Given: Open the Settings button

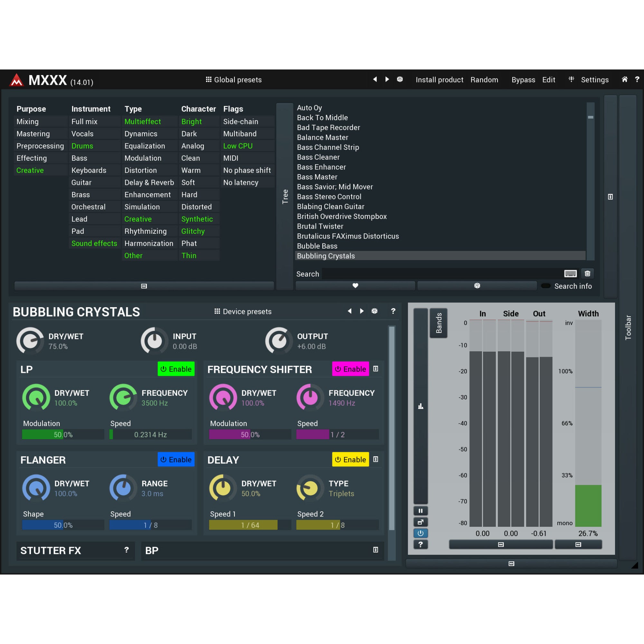Looking at the screenshot, I should [x=595, y=80].
